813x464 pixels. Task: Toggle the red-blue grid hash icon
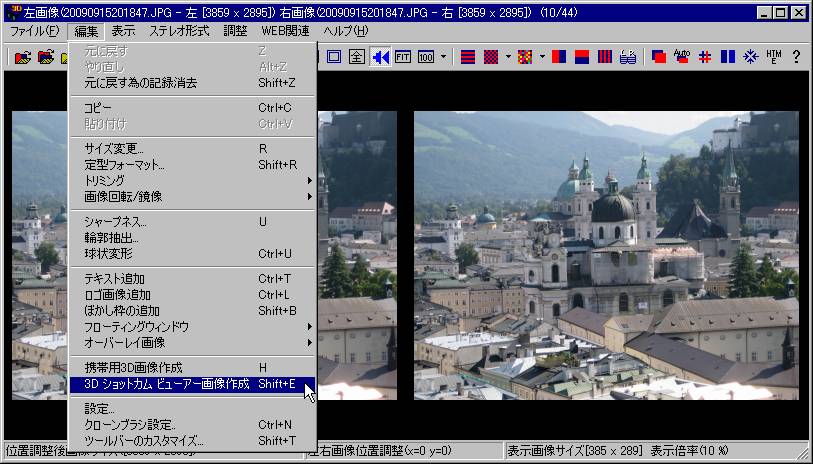(705, 57)
